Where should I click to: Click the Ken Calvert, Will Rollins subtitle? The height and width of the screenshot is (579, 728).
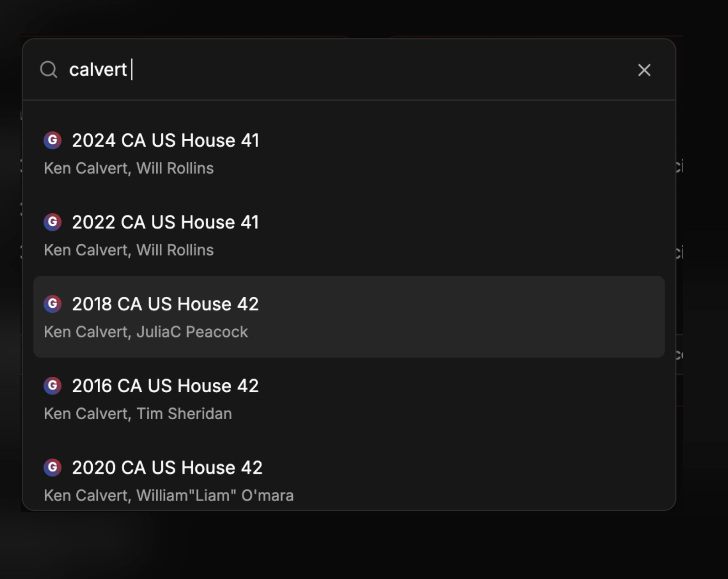129,168
